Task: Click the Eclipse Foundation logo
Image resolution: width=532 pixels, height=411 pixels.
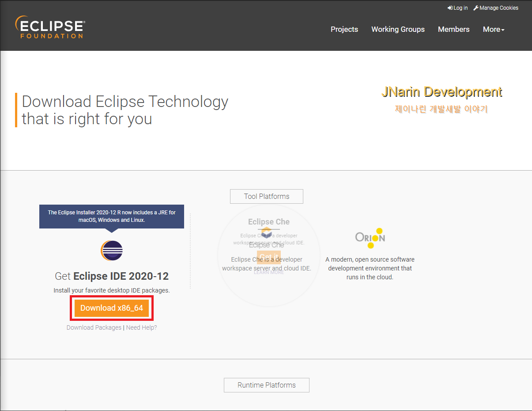Action: coord(50,27)
